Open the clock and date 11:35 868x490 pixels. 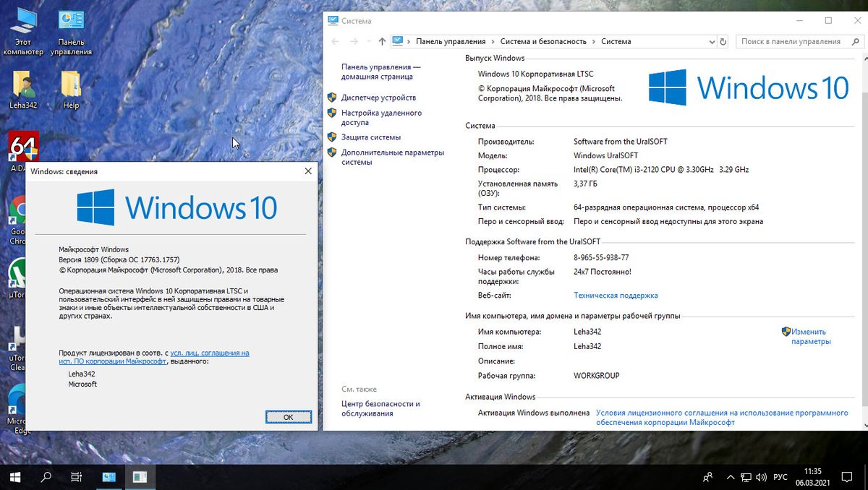[812, 477]
